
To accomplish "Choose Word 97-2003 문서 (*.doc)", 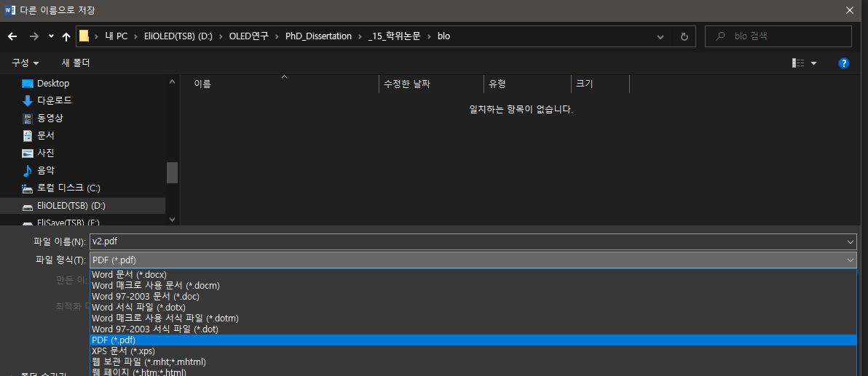I will pyautogui.click(x=473, y=297).
